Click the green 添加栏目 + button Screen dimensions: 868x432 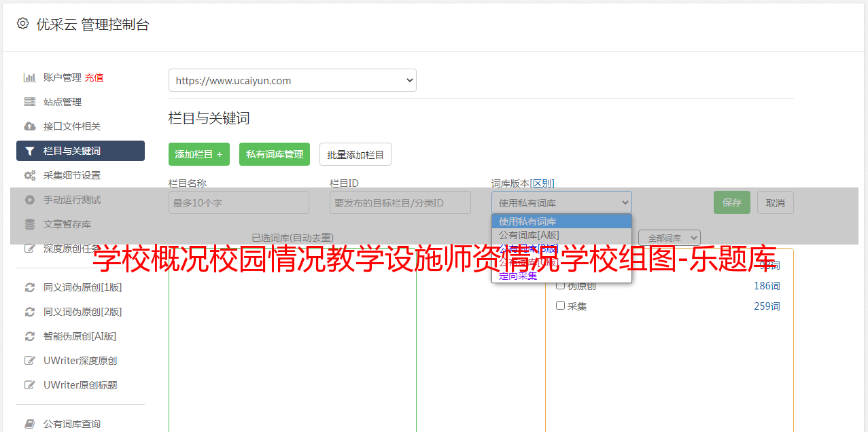pyautogui.click(x=199, y=154)
